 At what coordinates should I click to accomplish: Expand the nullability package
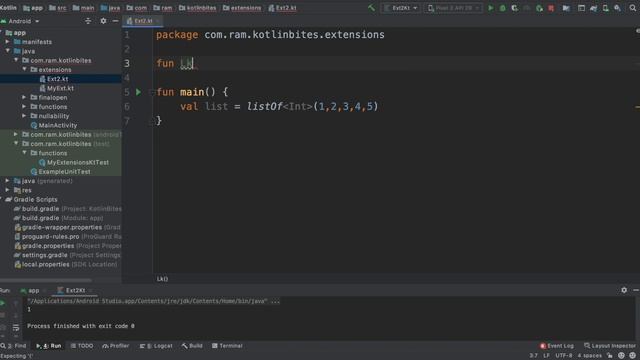click(x=24, y=116)
